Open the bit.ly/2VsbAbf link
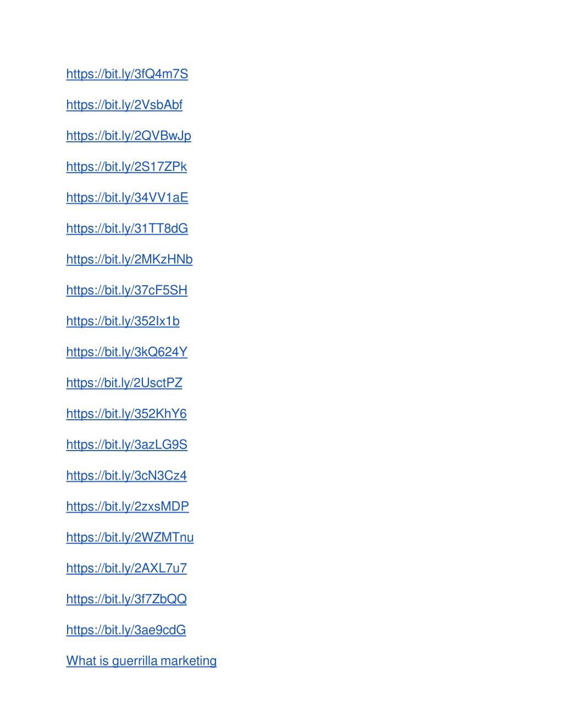The width and height of the screenshot is (563, 728). coord(124,105)
